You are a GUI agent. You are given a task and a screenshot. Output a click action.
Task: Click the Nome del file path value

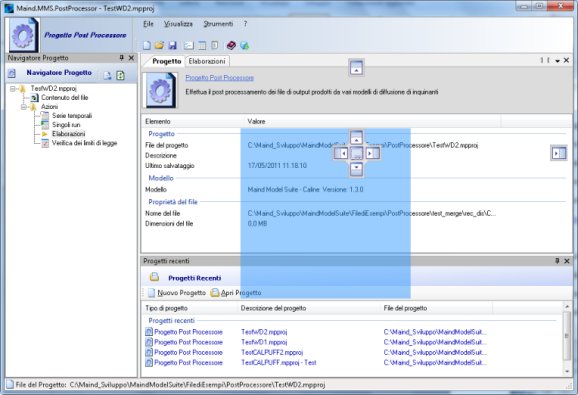(372, 213)
